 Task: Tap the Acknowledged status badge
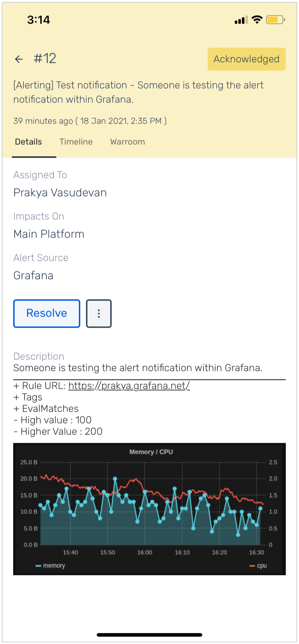(247, 59)
